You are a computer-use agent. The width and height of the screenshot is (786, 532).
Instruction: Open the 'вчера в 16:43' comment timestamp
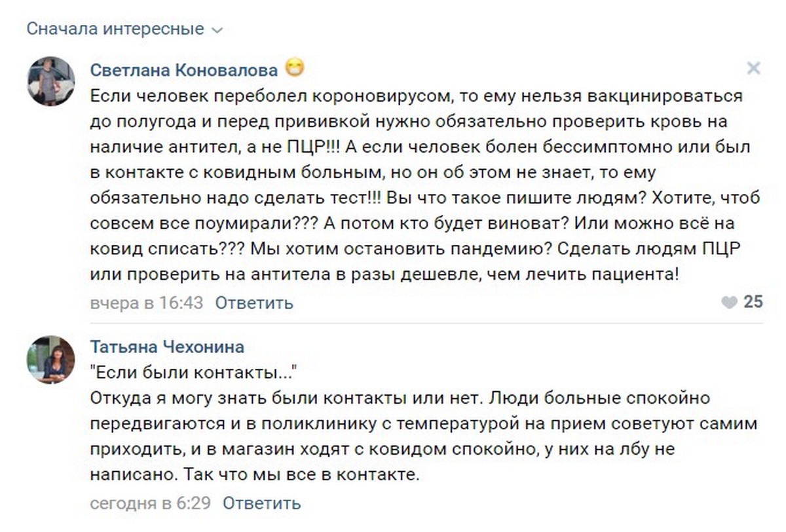[x=146, y=303]
